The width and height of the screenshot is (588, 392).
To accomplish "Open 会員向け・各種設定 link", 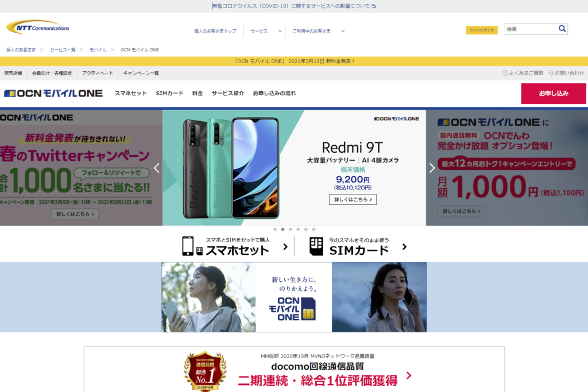I will [52, 73].
